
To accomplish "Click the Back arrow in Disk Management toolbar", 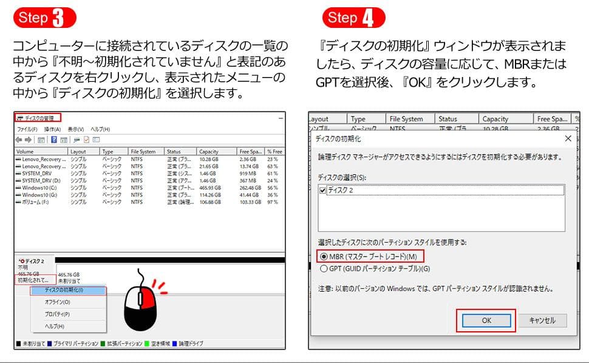I will pyautogui.click(x=19, y=140).
